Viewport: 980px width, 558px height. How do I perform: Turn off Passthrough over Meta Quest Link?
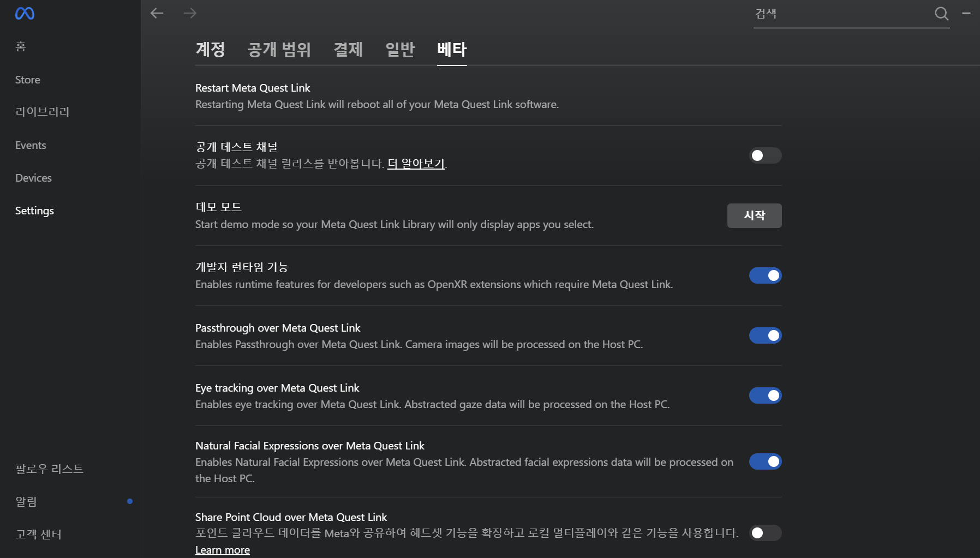765,335
